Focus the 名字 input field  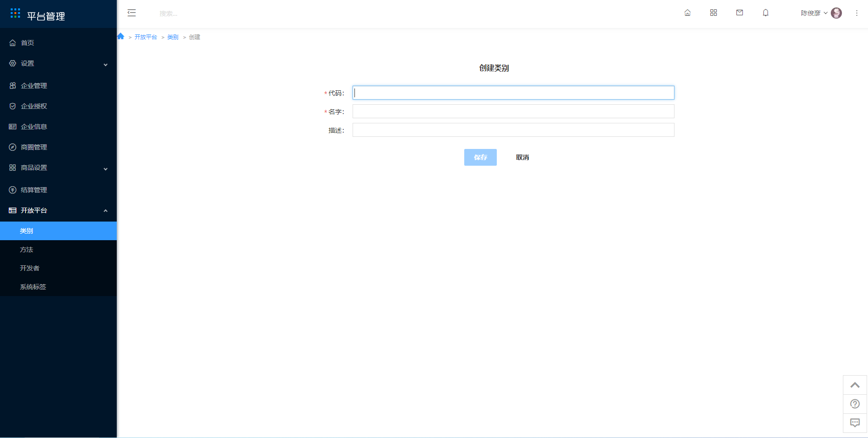(514, 111)
